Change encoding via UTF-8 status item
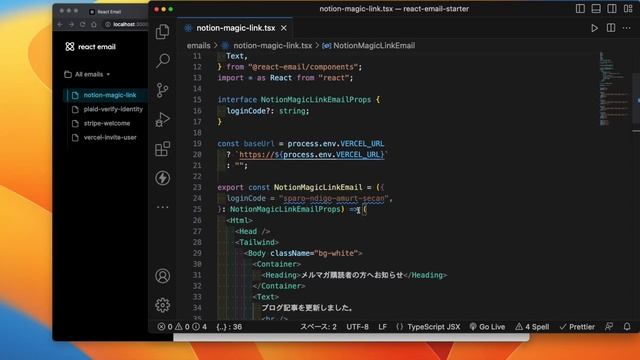This screenshot has height=360, width=640. [x=357, y=327]
